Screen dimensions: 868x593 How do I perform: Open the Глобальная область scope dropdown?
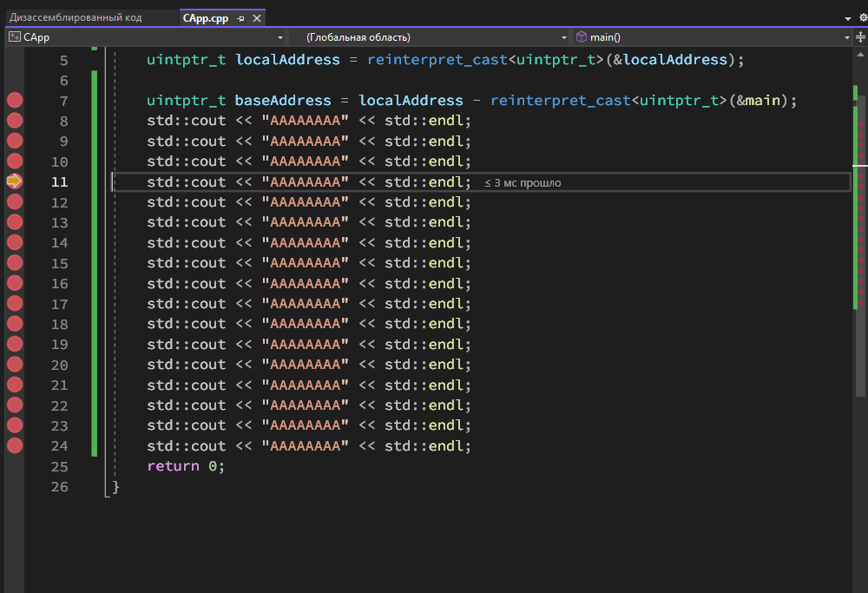coord(564,37)
